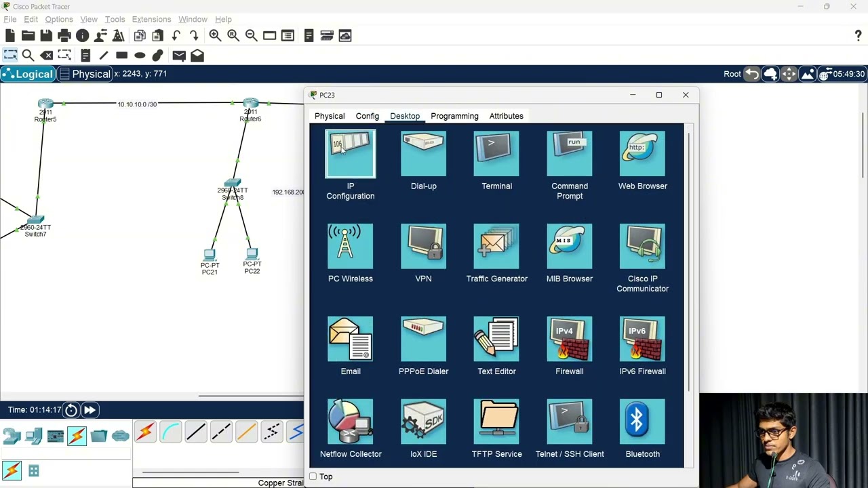
Task: Click the Print toolbar icon
Action: pos(64,35)
